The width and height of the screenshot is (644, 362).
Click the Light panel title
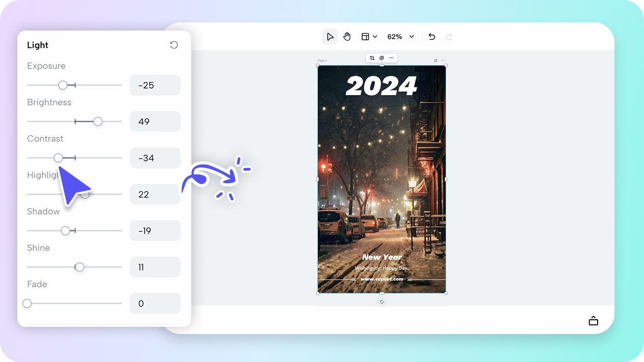click(x=37, y=45)
